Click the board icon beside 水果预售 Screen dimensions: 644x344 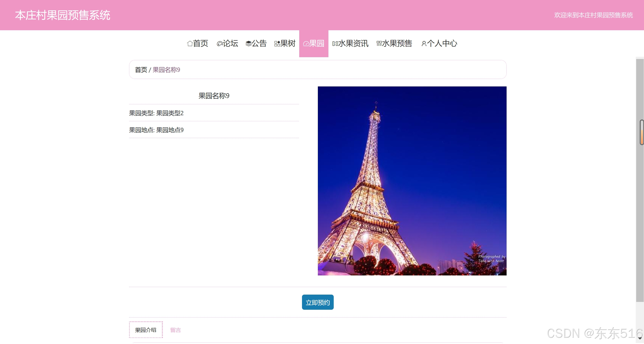[x=379, y=44]
